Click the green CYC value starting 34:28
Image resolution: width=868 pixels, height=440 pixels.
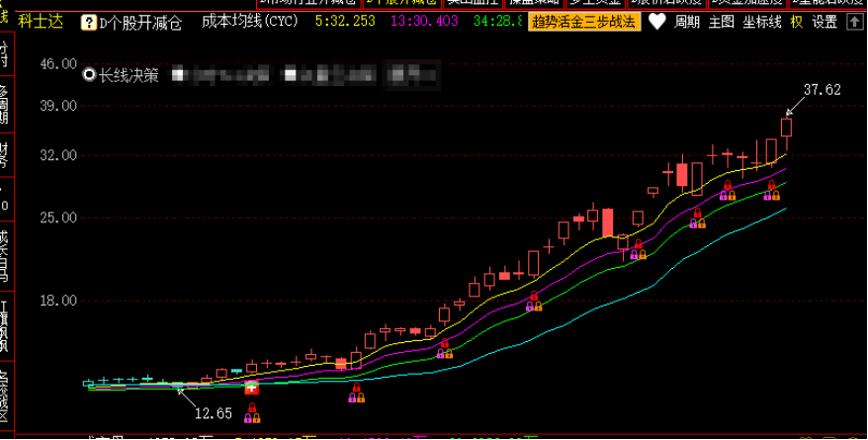click(498, 22)
